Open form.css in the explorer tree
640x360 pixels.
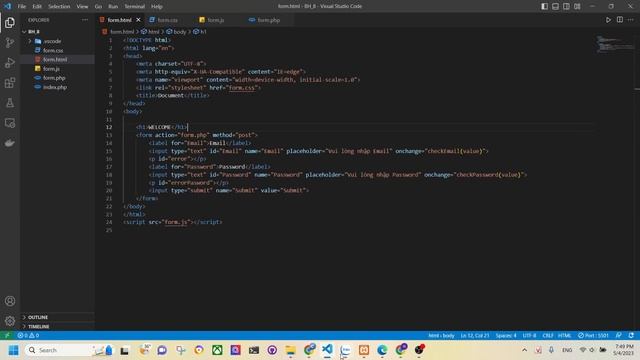(53, 51)
